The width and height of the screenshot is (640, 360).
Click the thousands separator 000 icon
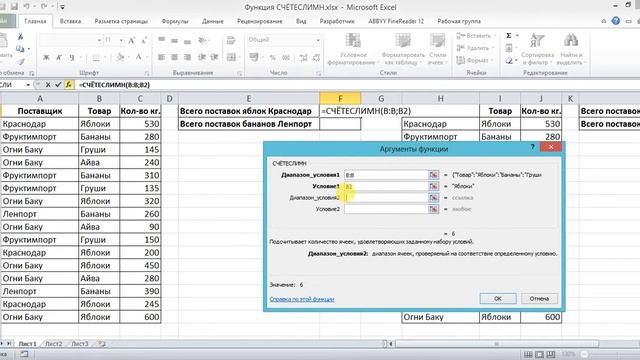pyautogui.click(x=286, y=58)
